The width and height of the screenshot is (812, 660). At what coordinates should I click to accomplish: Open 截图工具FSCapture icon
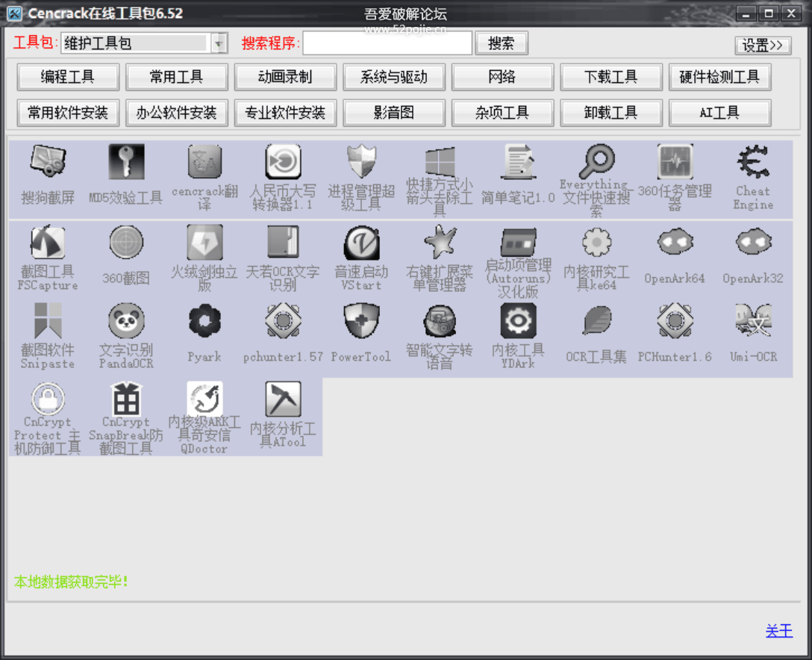pos(48,242)
